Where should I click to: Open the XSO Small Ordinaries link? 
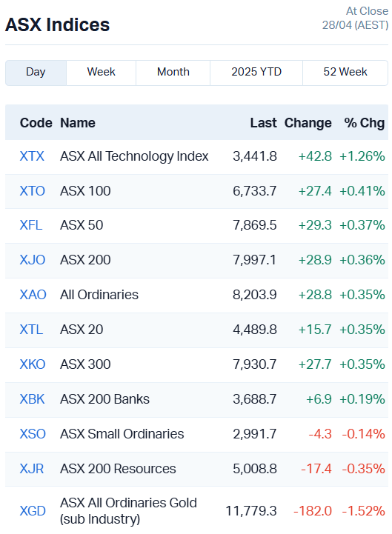pyautogui.click(x=33, y=434)
